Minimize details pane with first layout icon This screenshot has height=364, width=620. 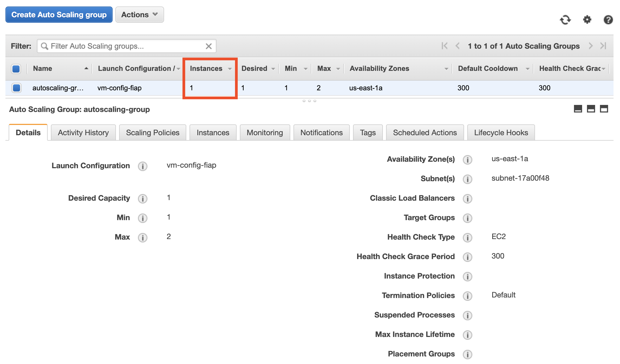coord(578,109)
